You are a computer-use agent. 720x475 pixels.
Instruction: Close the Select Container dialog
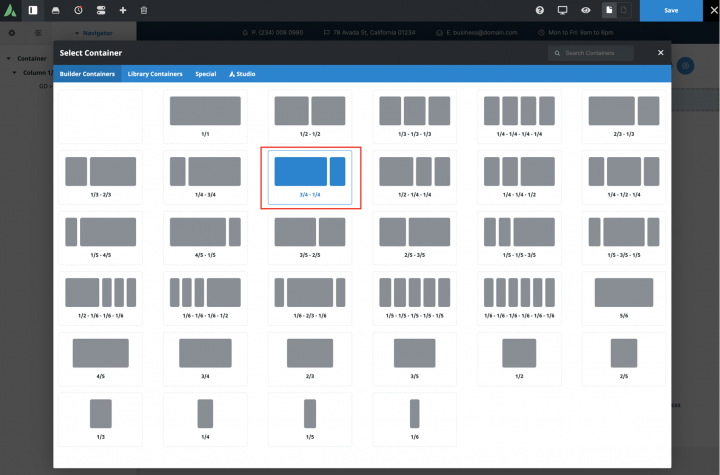click(x=660, y=52)
